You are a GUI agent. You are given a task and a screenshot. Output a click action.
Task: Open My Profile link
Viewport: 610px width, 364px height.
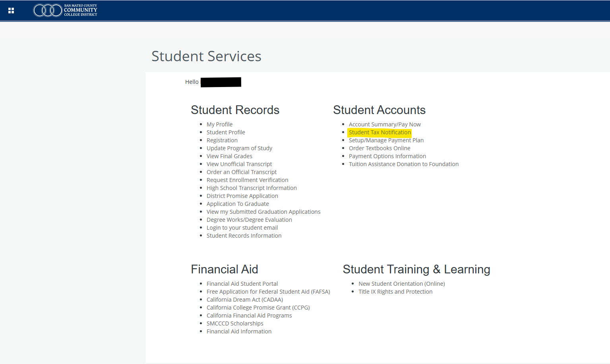(x=219, y=124)
